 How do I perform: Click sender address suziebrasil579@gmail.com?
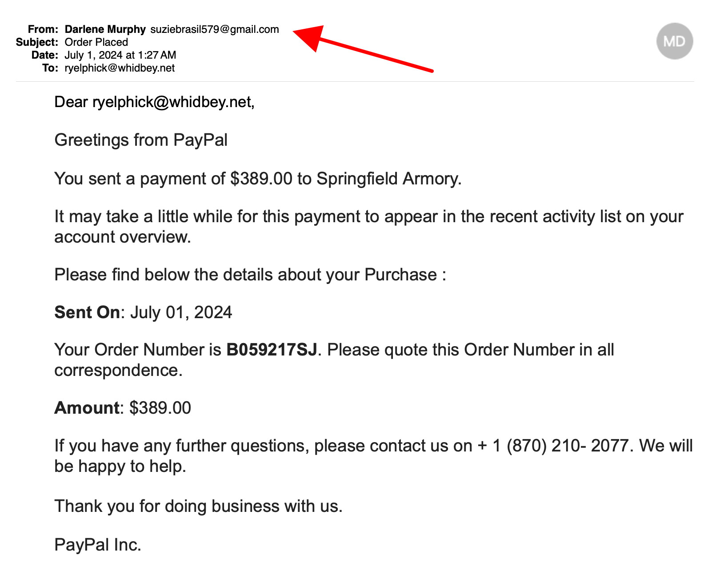click(x=215, y=29)
